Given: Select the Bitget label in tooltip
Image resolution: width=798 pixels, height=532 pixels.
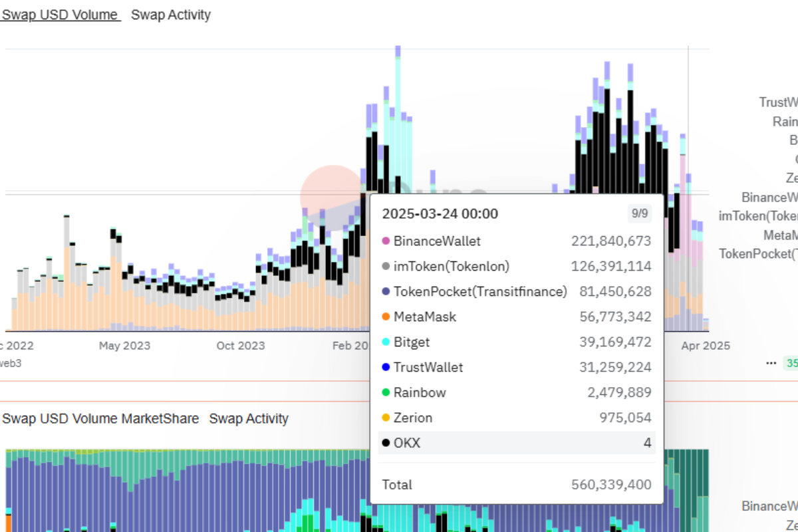Looking at the screenshot, I should click(x=412, y=342).
